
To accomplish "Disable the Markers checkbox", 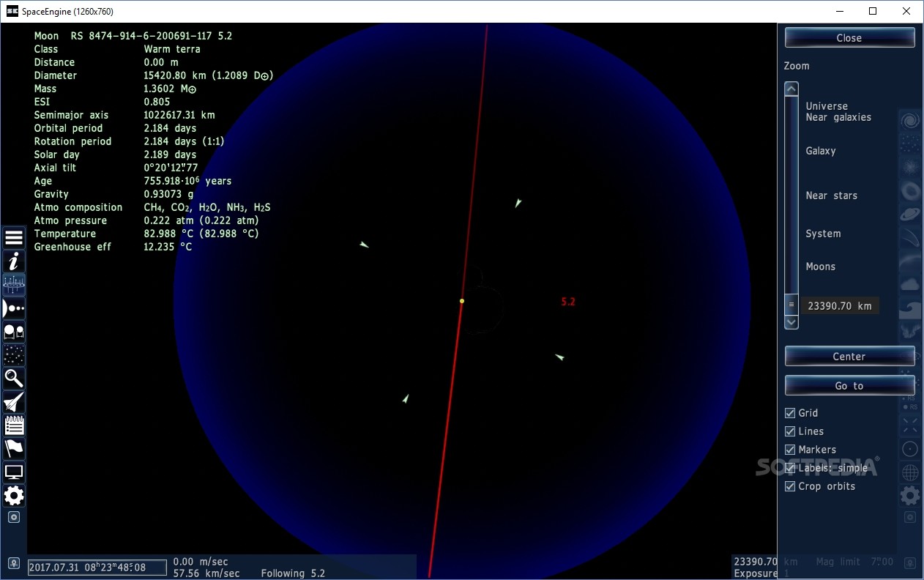I will [790, 450].
